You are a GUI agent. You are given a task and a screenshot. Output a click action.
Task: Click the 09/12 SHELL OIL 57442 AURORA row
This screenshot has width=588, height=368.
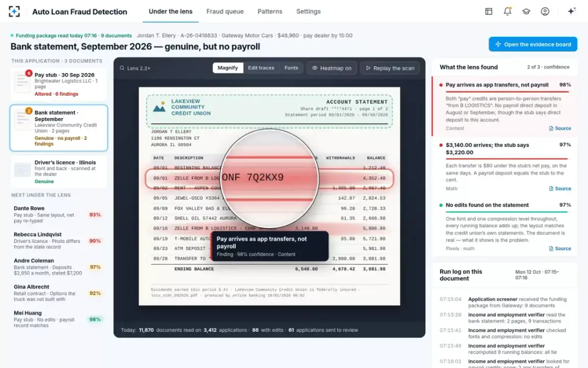click(x=269, y=218)
